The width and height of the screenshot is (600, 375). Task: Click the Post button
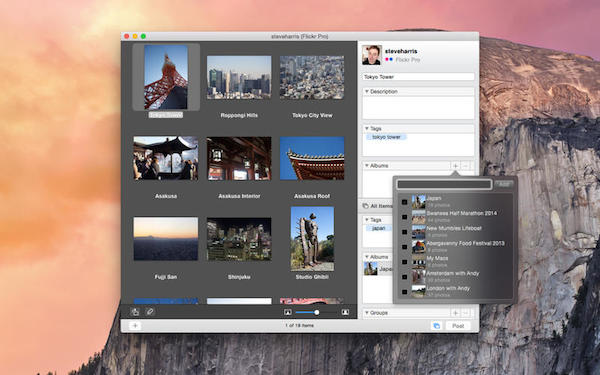458,326
